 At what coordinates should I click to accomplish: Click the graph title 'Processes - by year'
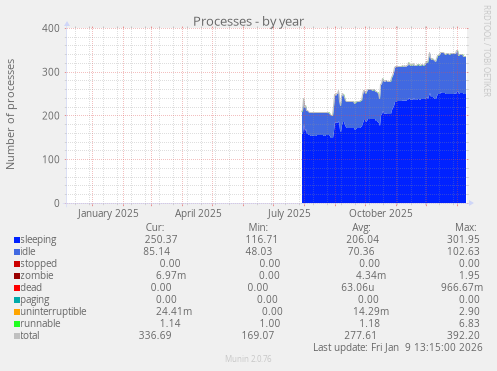coord(248,21)
